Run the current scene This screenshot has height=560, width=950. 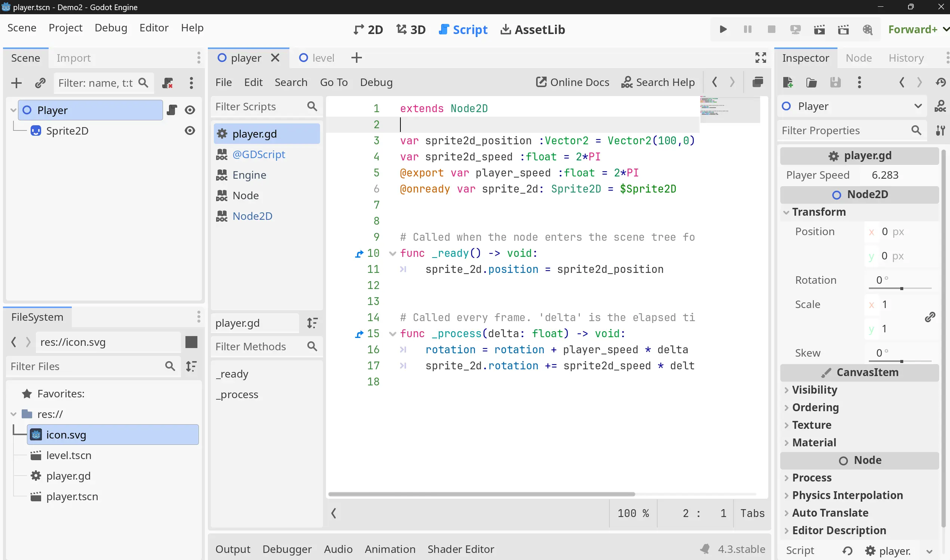point(819,30)
